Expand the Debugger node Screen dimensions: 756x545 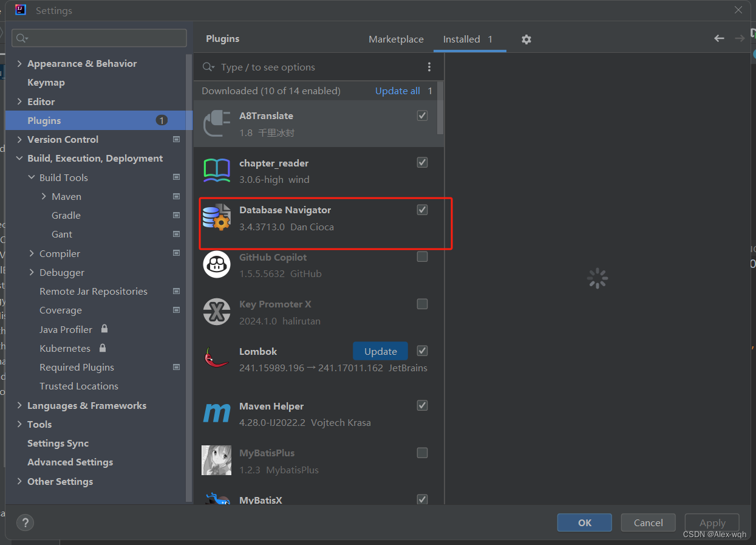32,272
